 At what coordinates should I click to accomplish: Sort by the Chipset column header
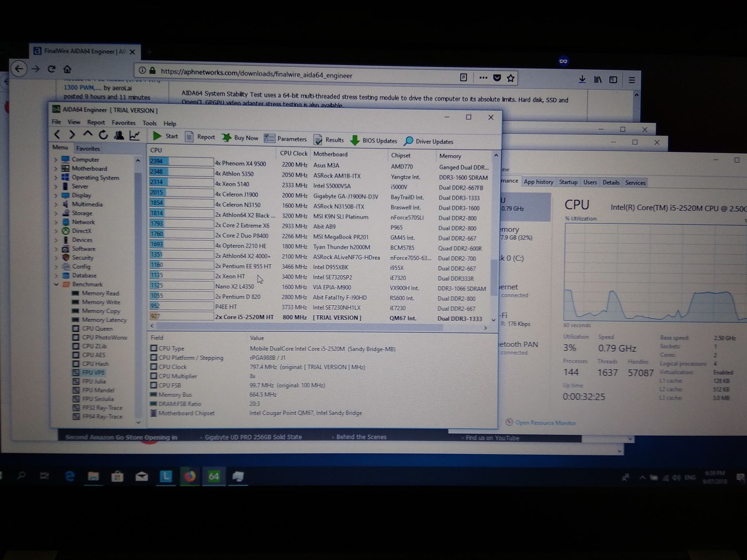tap(401, 155)
